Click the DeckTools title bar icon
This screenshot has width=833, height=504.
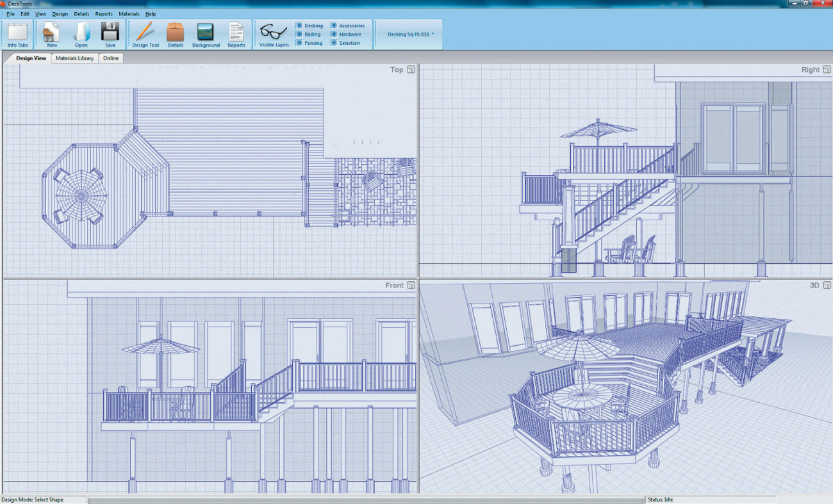point(3,4)
